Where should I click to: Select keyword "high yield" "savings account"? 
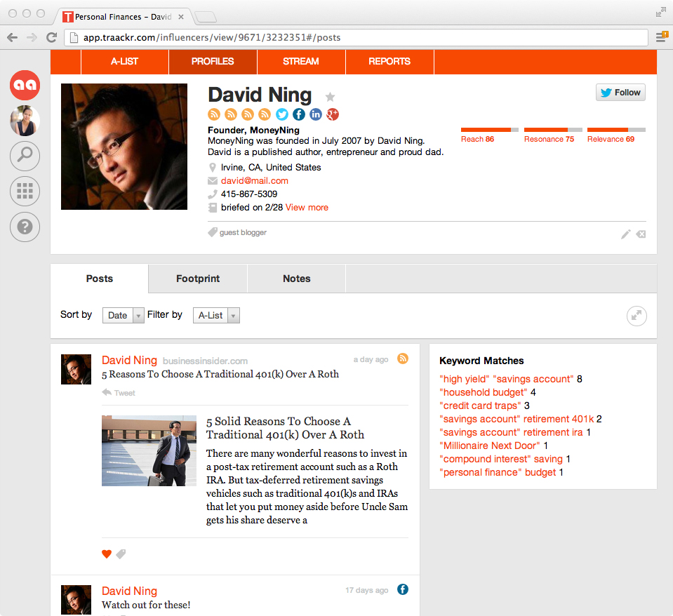(507, 379)
